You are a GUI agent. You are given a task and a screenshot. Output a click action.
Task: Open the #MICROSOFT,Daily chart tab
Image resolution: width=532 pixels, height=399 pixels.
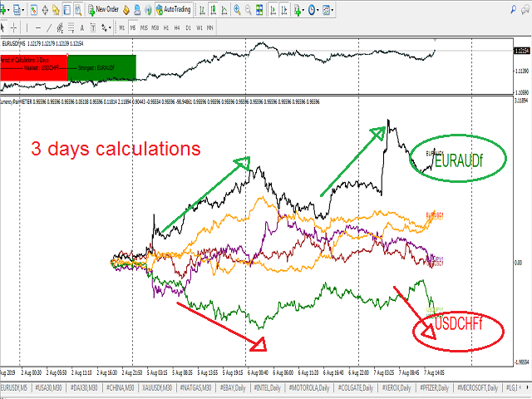(478, 387)
